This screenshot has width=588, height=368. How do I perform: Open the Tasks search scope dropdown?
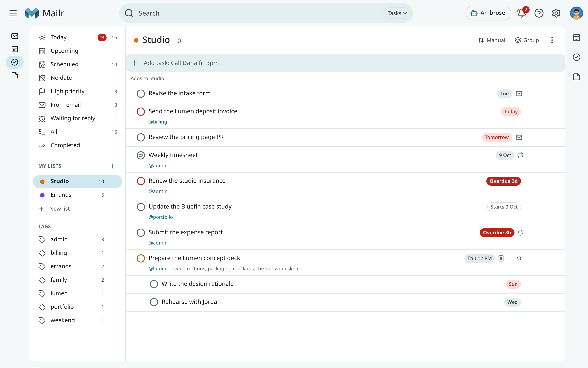tap(397, 13)
